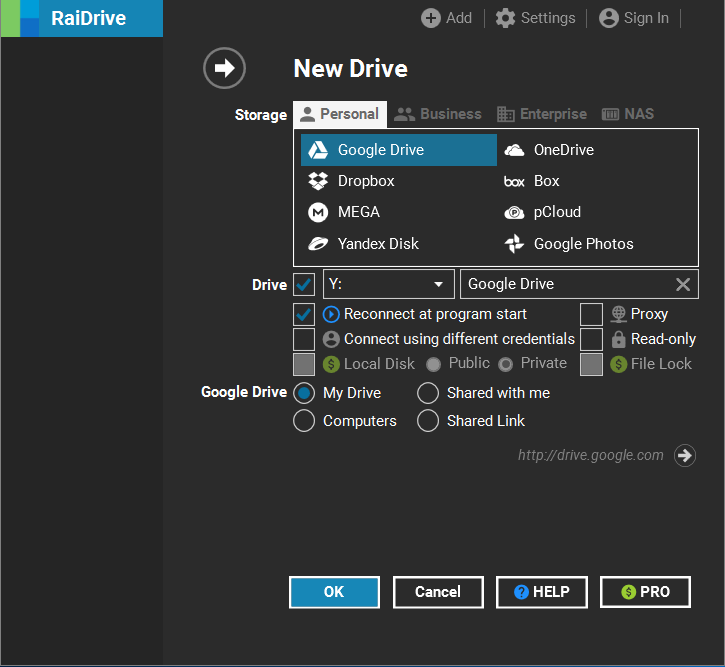Click the round arrow icon beside New Drive
This screenshot has height=667, width=725.
(x=224, y=68)
